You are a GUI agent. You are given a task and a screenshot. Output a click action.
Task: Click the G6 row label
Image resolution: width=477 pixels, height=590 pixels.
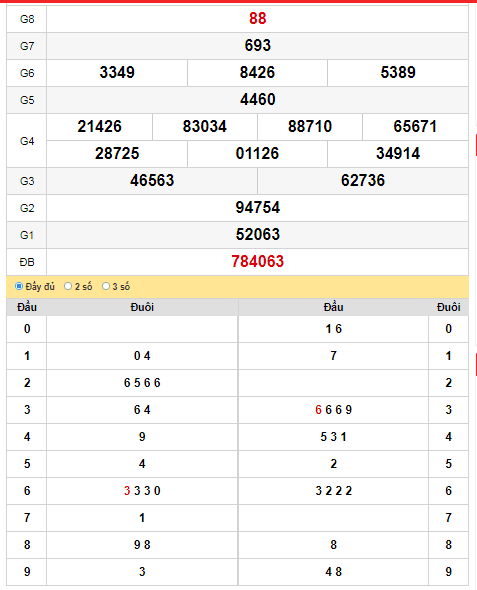[x=27, y=73]
